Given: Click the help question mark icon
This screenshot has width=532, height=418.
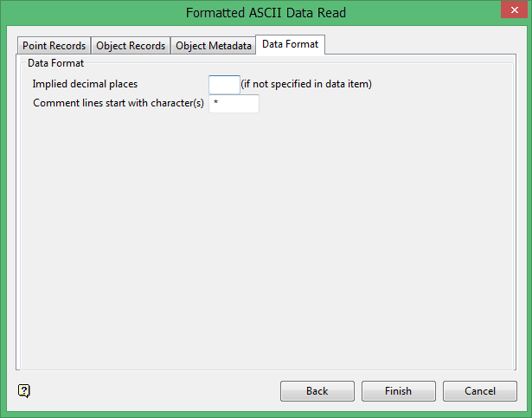Looking at the screenshot, I should point(24,390).
